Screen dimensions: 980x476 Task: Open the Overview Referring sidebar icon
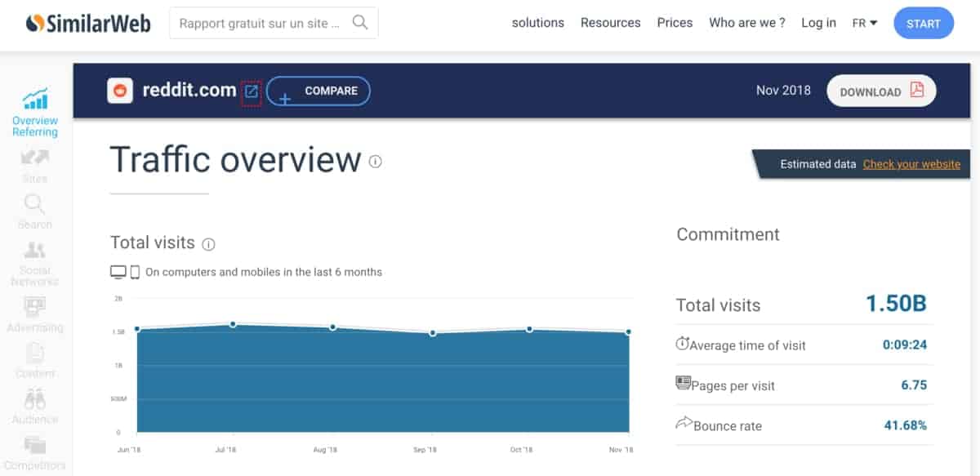click(35, 100)
